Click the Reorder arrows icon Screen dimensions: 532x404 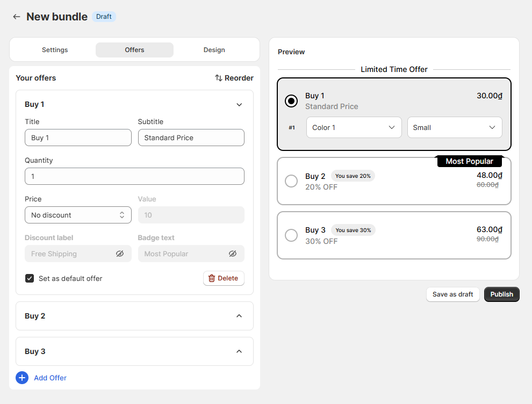pos(219,78)
